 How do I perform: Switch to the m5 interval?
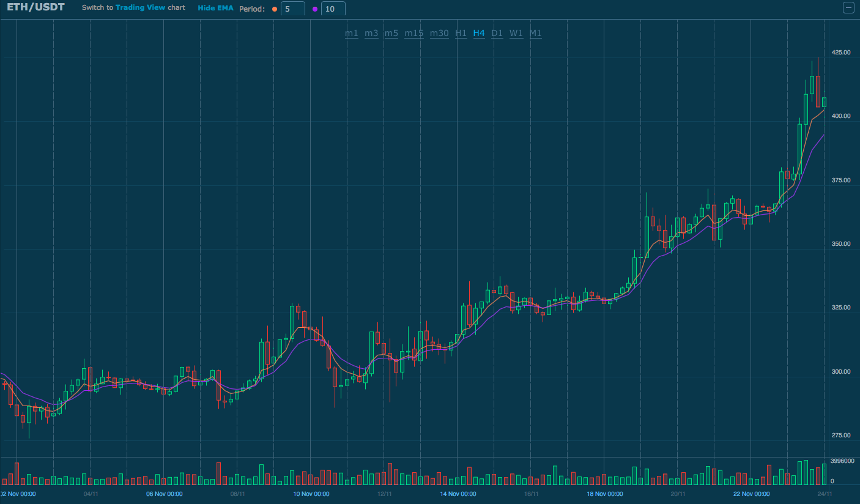(391, 34)
